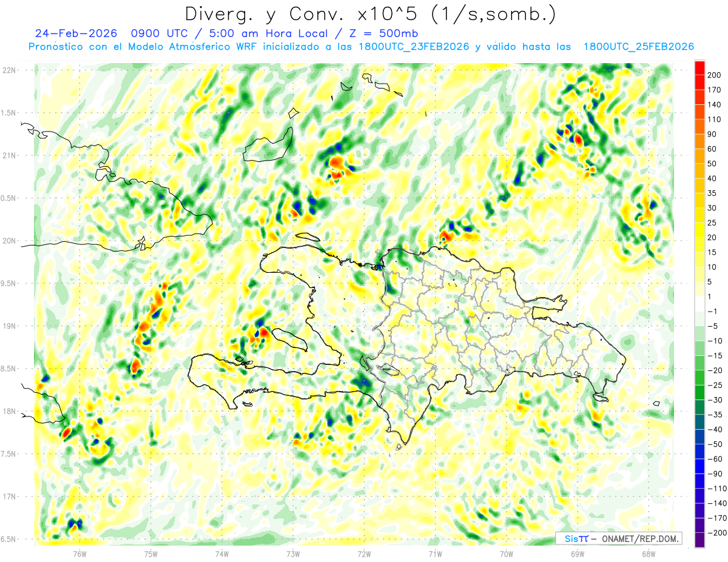Pick the red swatch above 200 on the colorbar

point(699,68)
